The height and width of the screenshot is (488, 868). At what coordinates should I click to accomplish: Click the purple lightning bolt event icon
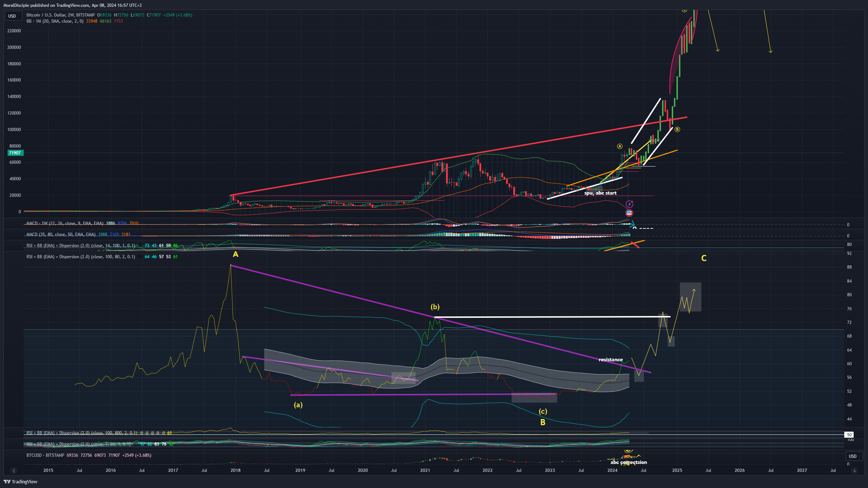(x=629, y=204)
